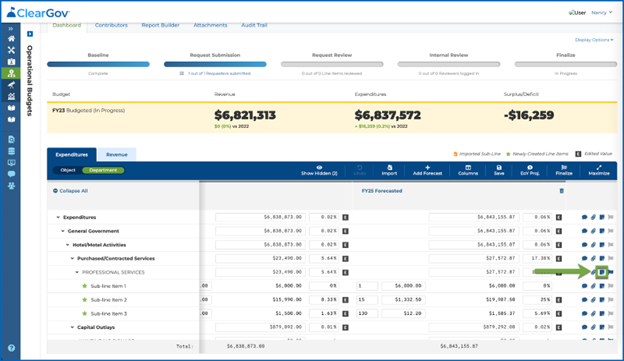The height and width of the screenshot is (361, 624).
Task: Open EoY Proj. in the toolbar
Action: point(530,170)
